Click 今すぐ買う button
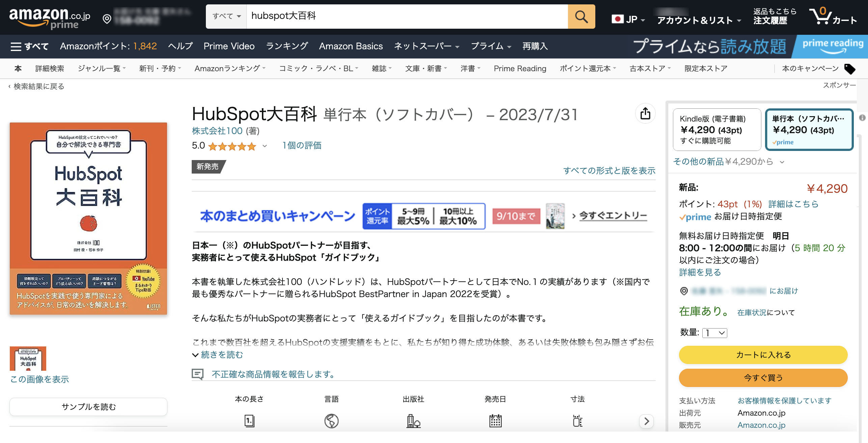Screen dimensions: 868x443 [763, 378]
